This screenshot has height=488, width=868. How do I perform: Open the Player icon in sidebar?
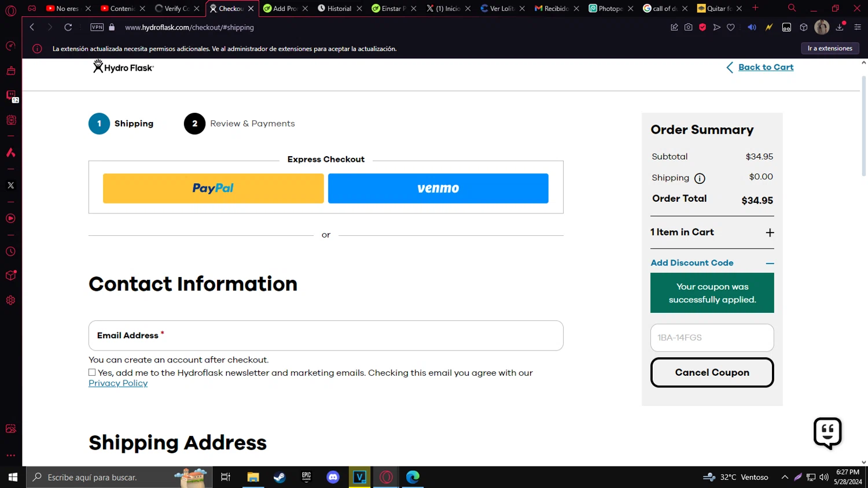[10, 219]
